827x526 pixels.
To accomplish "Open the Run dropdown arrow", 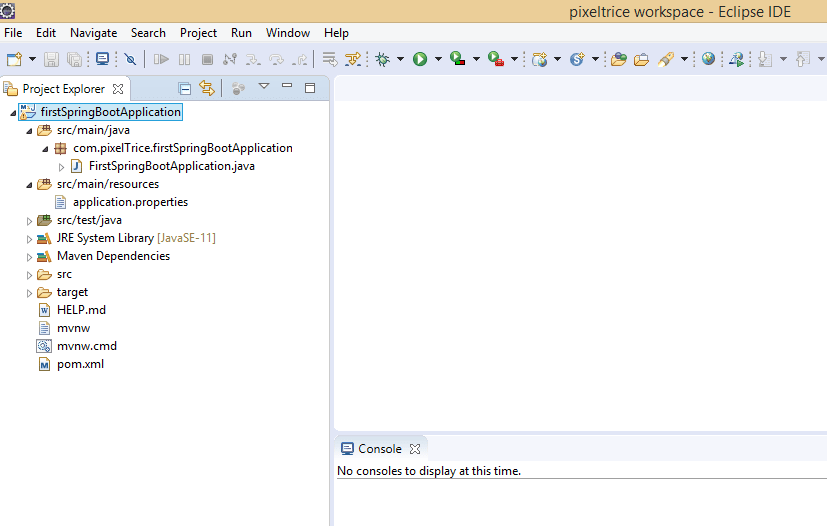I will [438, 59].
